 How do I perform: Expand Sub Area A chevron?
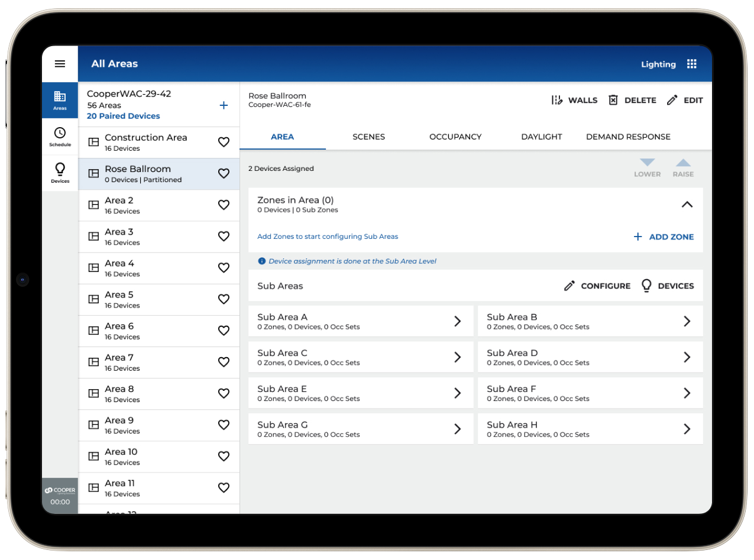[x=457, y=321]
